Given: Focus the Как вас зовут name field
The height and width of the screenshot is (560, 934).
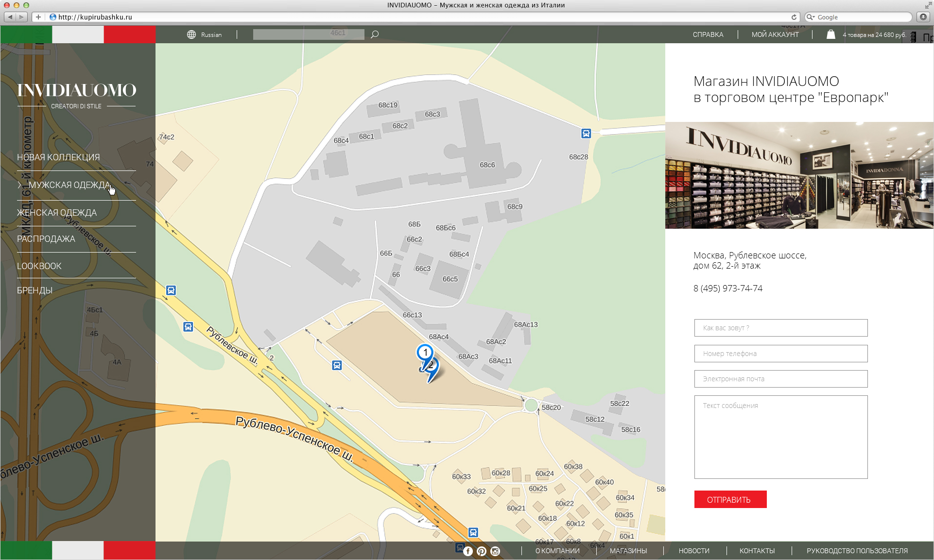Looking at the screenshot, I should point(781,328).
